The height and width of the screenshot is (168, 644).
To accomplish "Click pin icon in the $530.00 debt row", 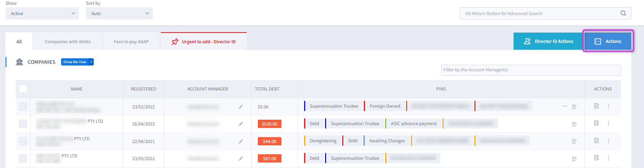I will coord(574,124).
